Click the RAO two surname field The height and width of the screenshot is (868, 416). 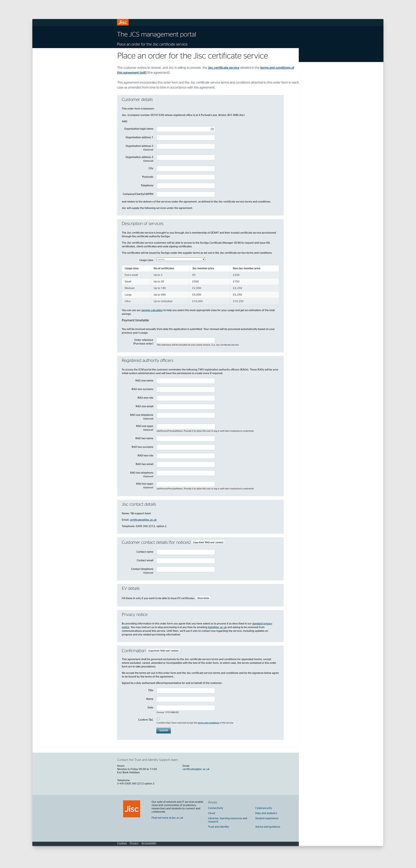[186, 447]
